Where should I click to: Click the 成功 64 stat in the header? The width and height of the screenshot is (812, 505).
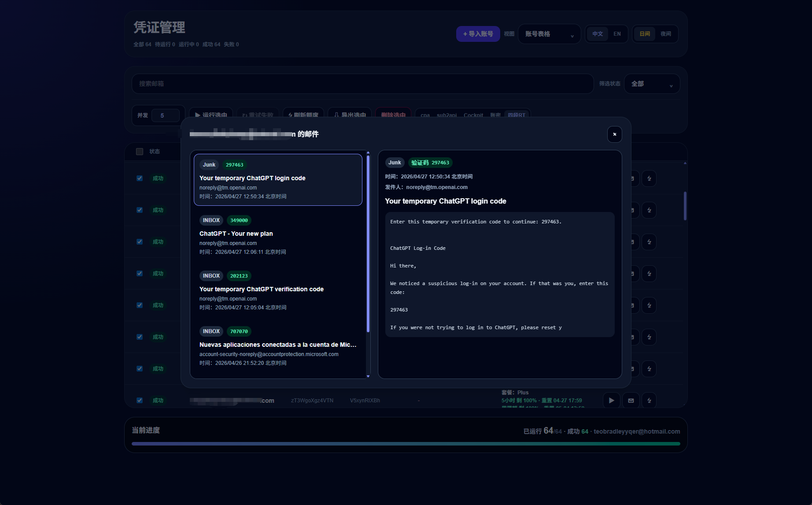pyautogui.click(x=211, y=45)
